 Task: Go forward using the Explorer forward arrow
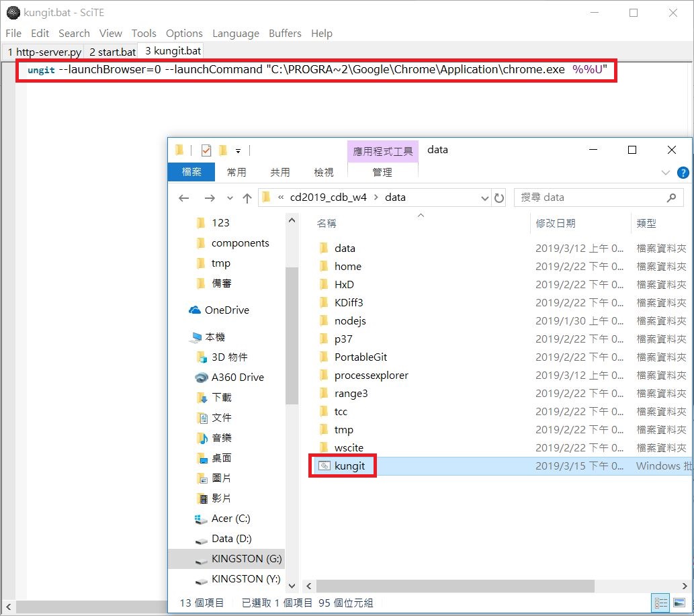coord(210,197)
